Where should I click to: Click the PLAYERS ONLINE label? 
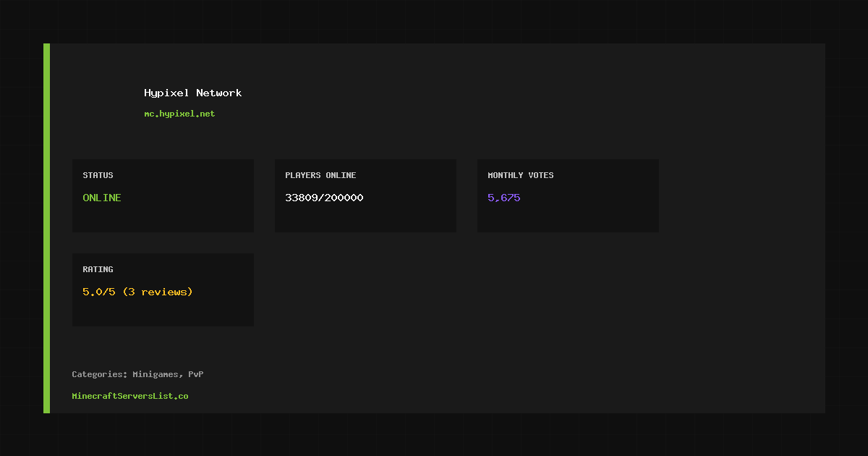click(x=320, y=175)
